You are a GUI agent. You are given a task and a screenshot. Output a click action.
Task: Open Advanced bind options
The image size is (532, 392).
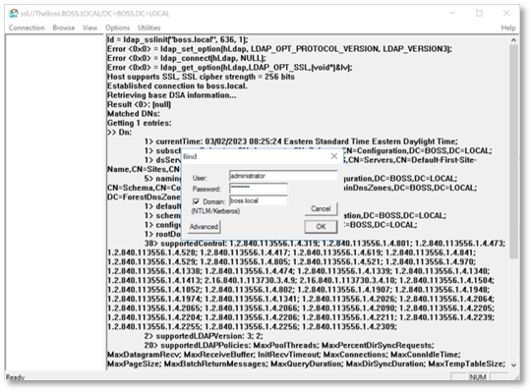tap(204, 227)
